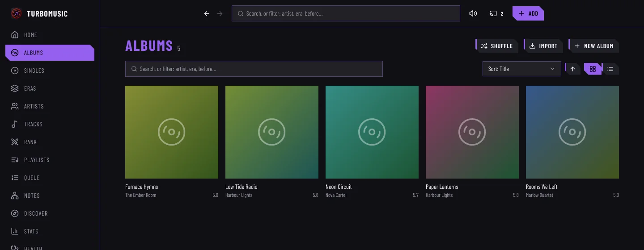Click the Paper Lanterns title text
Screen dimensions: 644x250
(442, 187)
